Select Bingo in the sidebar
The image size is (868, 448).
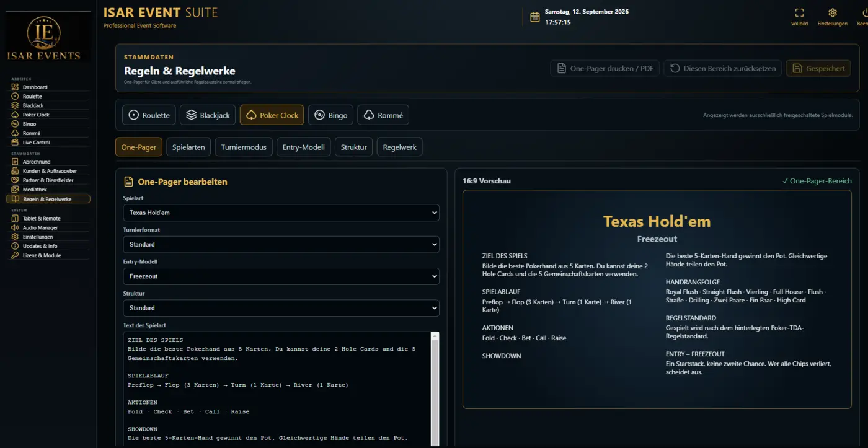[x=48, y=124]
